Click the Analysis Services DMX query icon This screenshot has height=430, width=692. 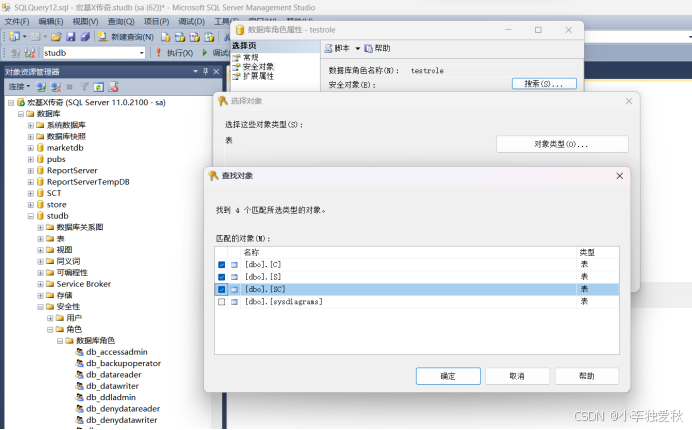(x=195, y=37)
